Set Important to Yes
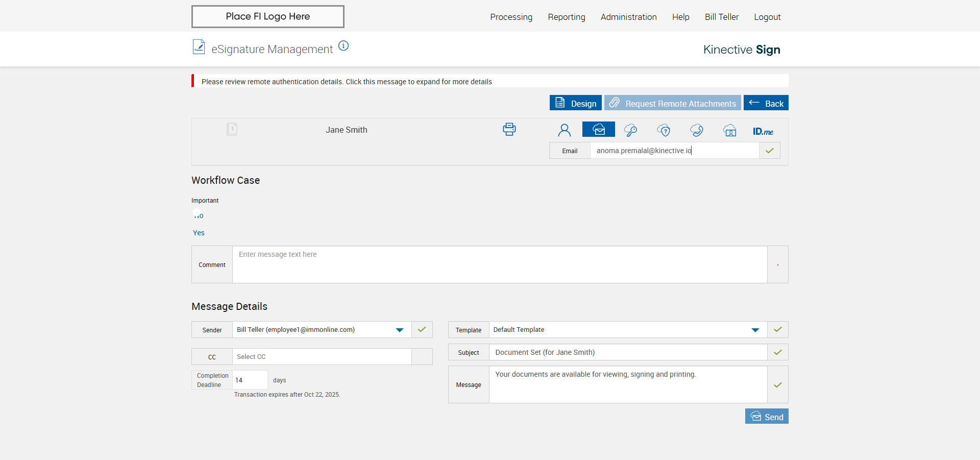The image size is (980, 460). (x=199, y=233)
